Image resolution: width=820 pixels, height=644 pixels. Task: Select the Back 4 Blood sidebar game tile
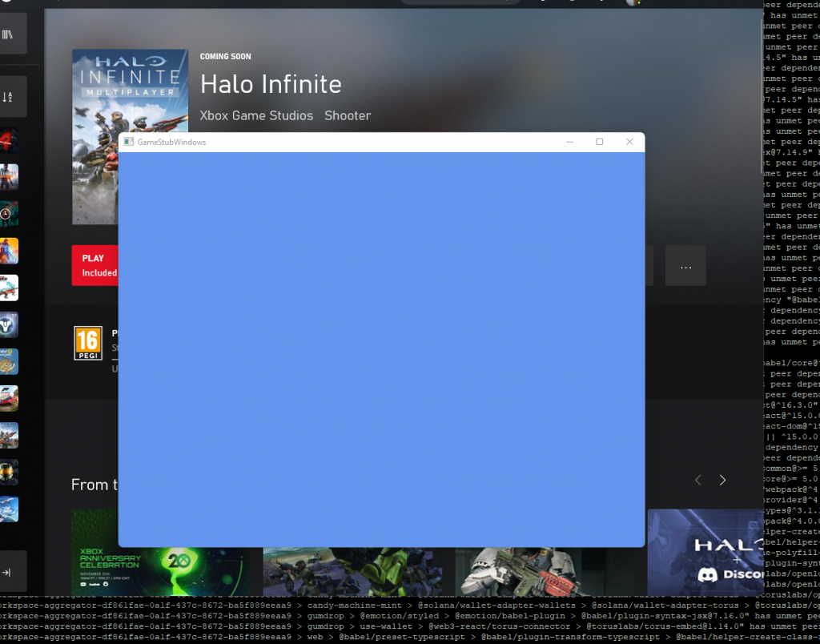9,140
